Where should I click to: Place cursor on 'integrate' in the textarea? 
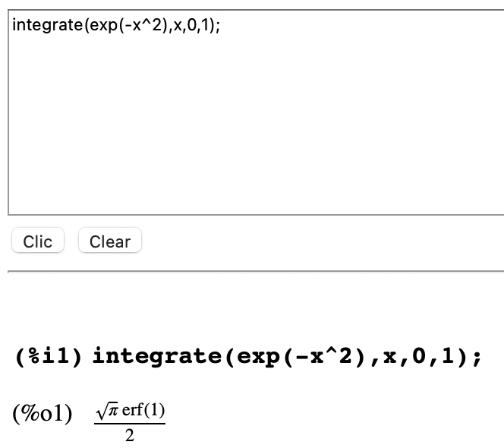click(x=48, y=25)
